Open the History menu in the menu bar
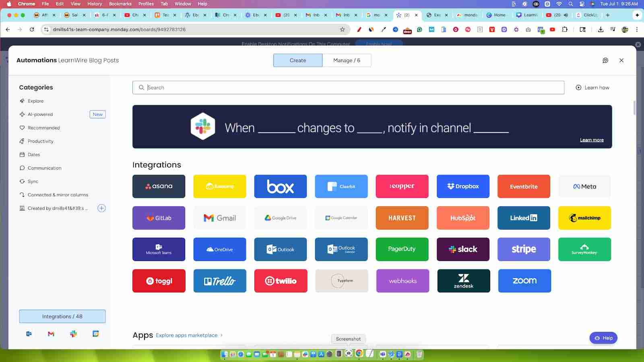The height and width of the screenshot is (362, 644). 94,4
